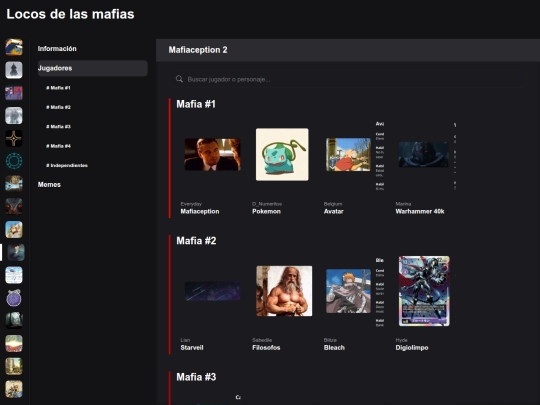The image size is (540, 405).
Task: Click the Everyday username label
Action: 191,204
